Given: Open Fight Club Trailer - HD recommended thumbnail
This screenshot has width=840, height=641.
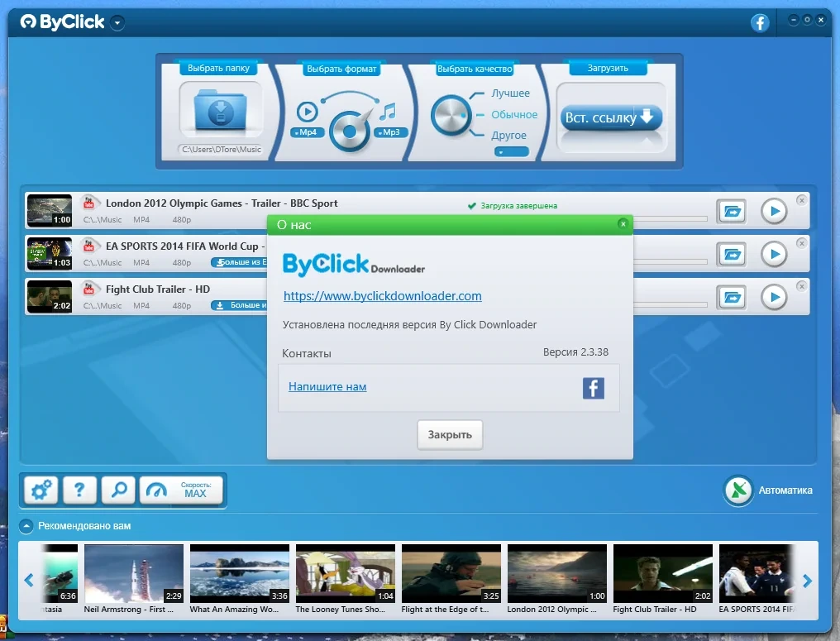Looking at the screenshot, I should (663, 573).
